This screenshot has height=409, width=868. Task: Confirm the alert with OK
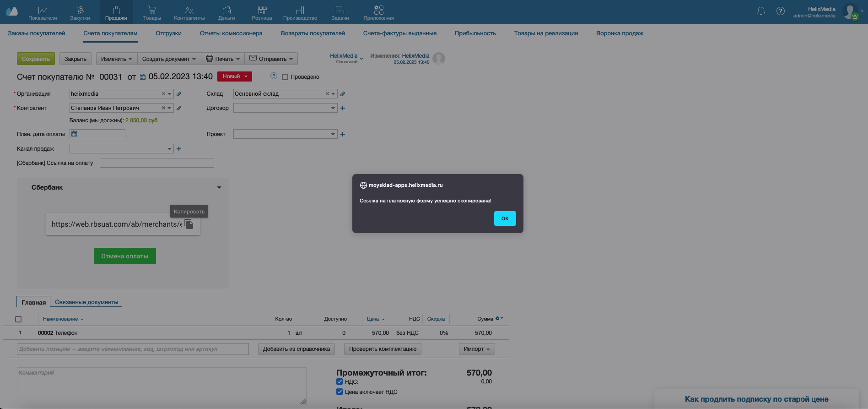pos(505,218)
